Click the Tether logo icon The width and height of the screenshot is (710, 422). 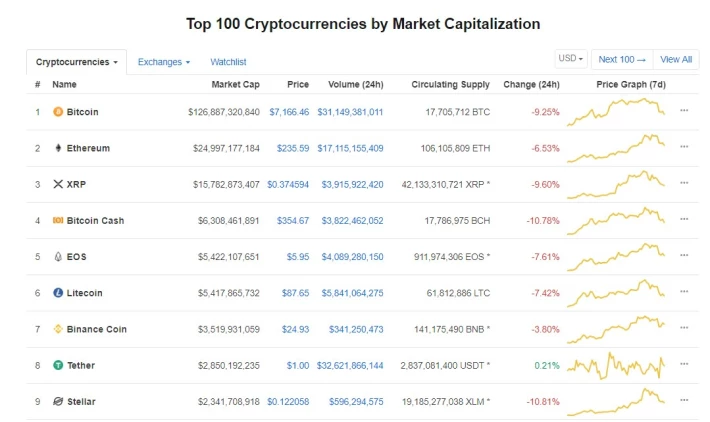point(58,365)
